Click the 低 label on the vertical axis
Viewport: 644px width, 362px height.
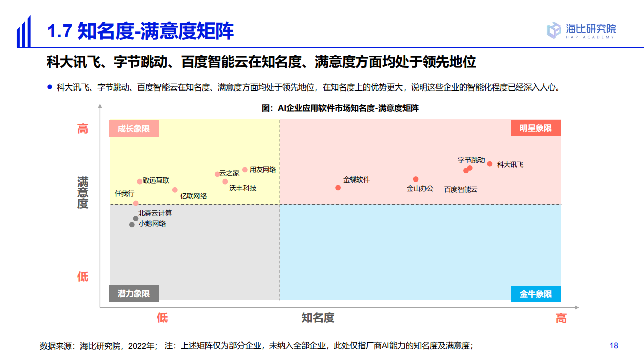83,276
